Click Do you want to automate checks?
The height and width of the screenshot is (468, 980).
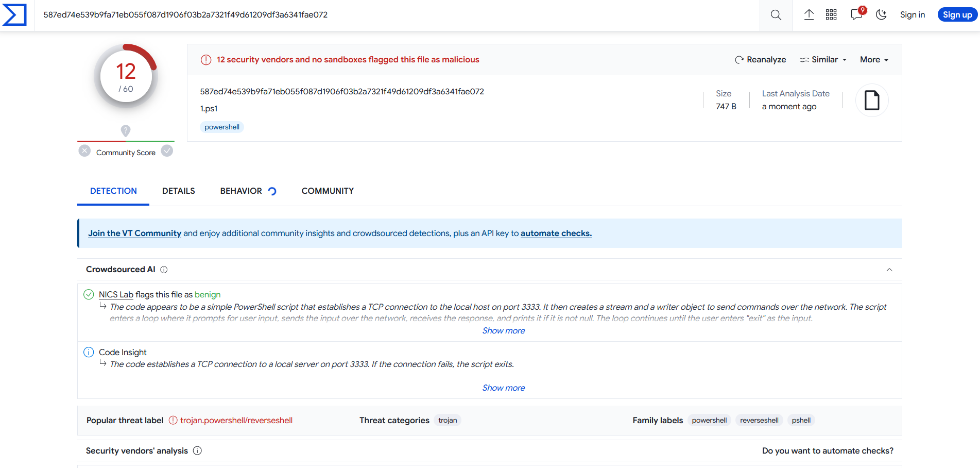pos(828,451)
